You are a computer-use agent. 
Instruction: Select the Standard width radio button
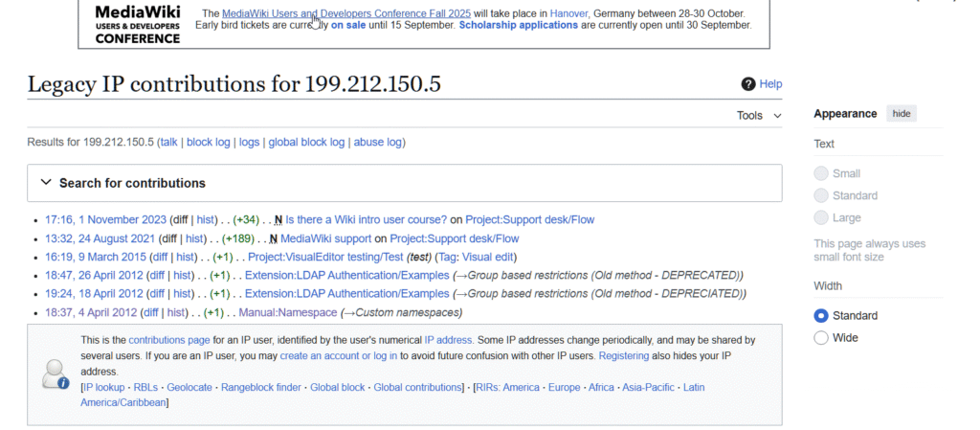820,316
